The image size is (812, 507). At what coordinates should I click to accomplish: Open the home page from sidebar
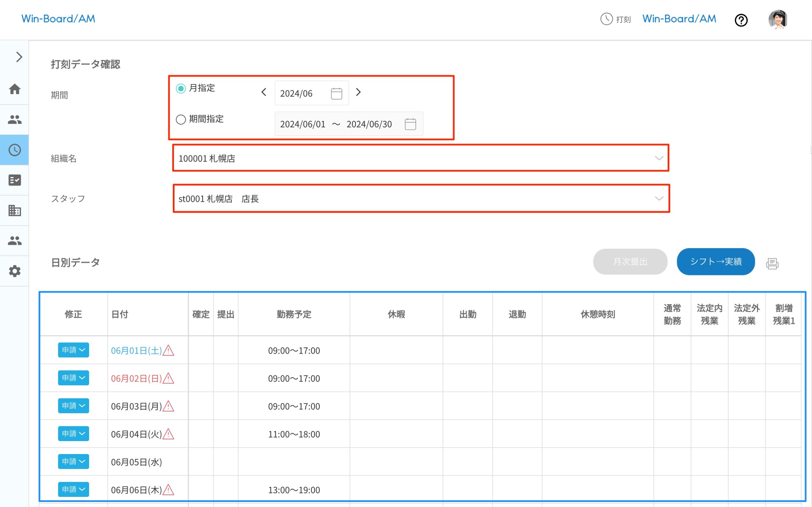(14, 89)
